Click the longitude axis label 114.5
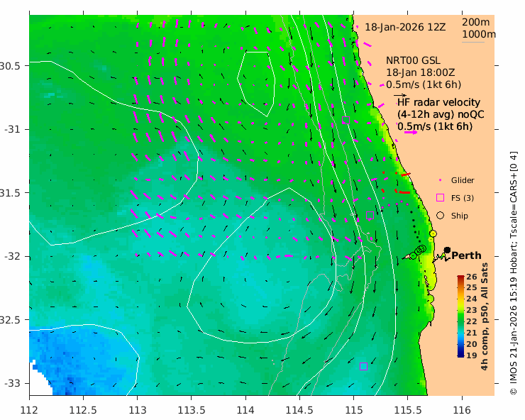Image resolution: width=525 pixels, height=420 pixels. pyautogui.click(x=299, y=410)
